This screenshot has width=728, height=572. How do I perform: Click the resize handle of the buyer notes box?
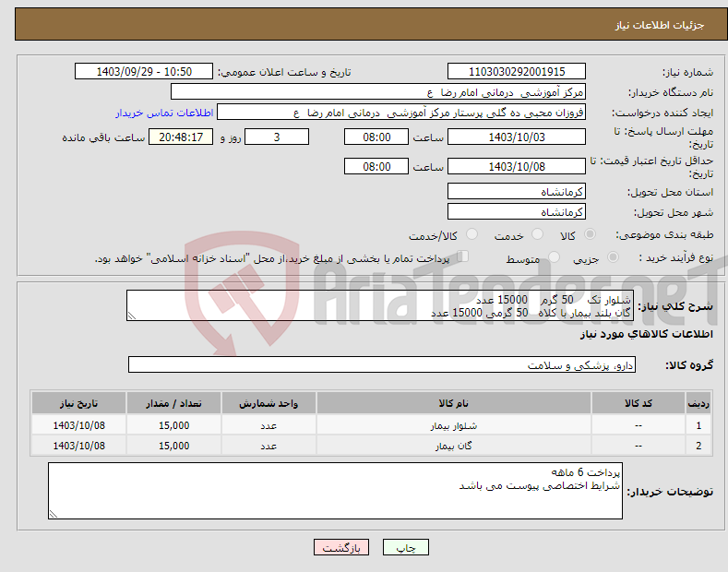click(x=54, y=514)
